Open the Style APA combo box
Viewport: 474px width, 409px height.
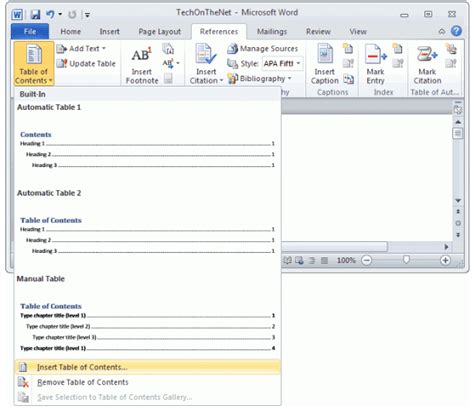pyautogui.click(x=283, y=63)
